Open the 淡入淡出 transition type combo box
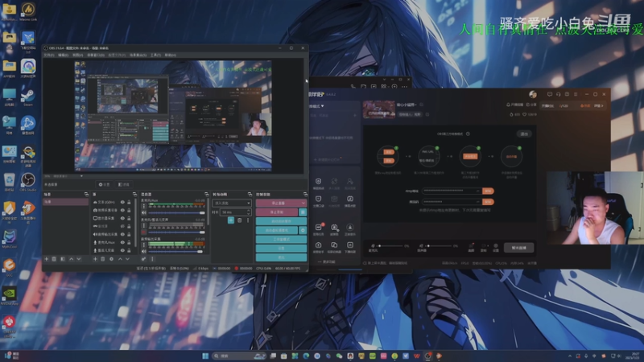The height and width of the screenshot is (362, 644). click(232, 204)
